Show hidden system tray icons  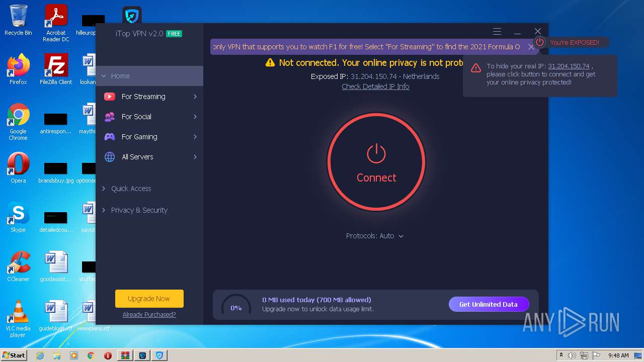[x=561, y=355]
